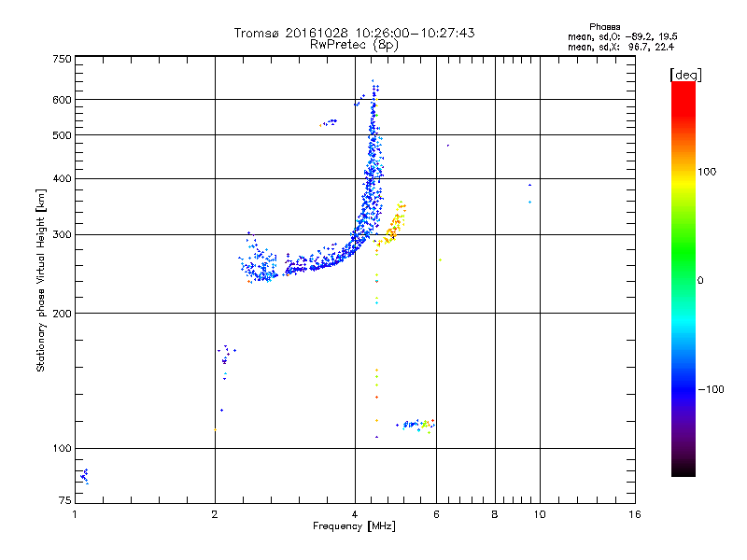This screenshot has width=747, height=560.
Task: Click the 'mean, sd,X: 96.7, 22.4' statistic
Action: [x=621, y=47]
